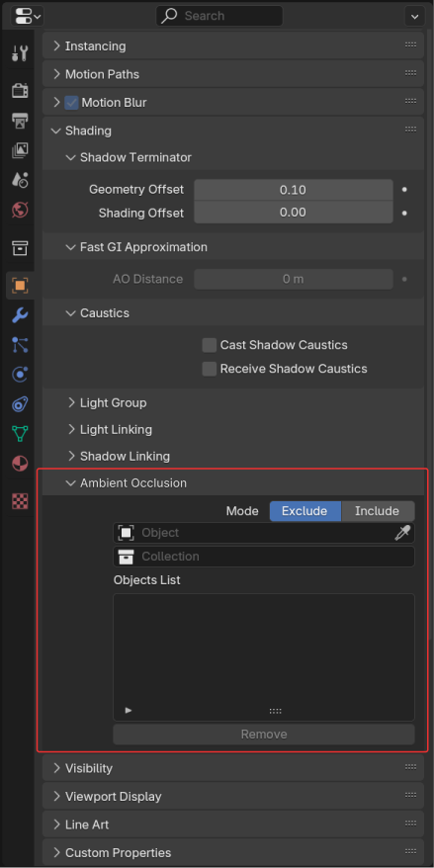Open the Modifiers wrench tab
The image size is (434, 868).
(x=20, y=315)
